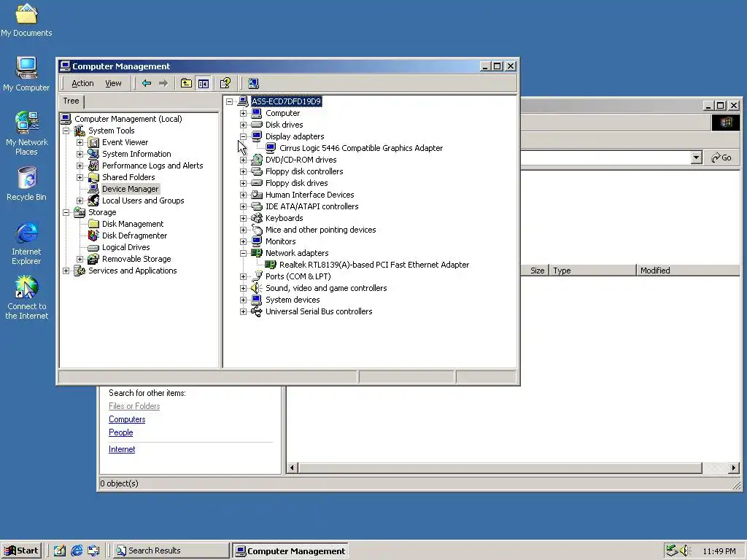Click the Shared Folders icon

[93, 177]
